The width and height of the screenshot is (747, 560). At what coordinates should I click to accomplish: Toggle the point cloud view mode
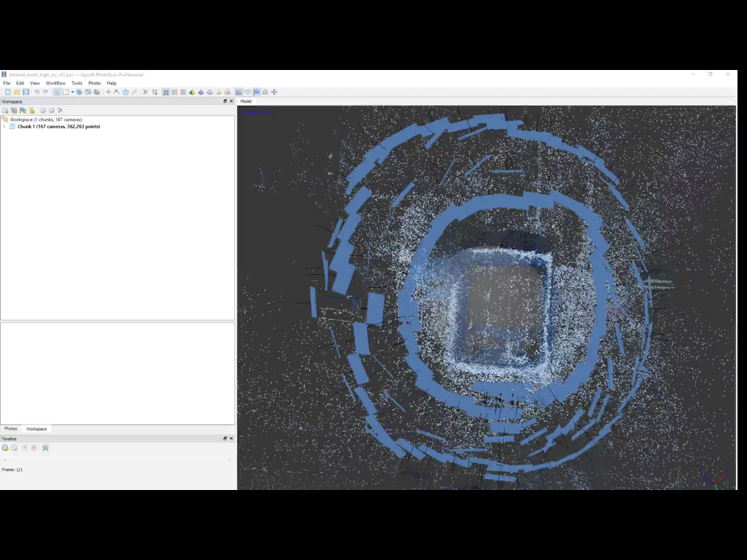tap(166, 92)
